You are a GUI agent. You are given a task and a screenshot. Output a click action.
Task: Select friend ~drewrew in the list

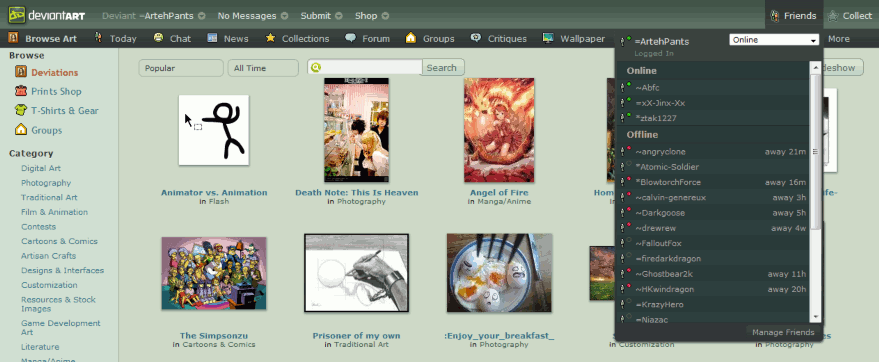pos(713,228)
